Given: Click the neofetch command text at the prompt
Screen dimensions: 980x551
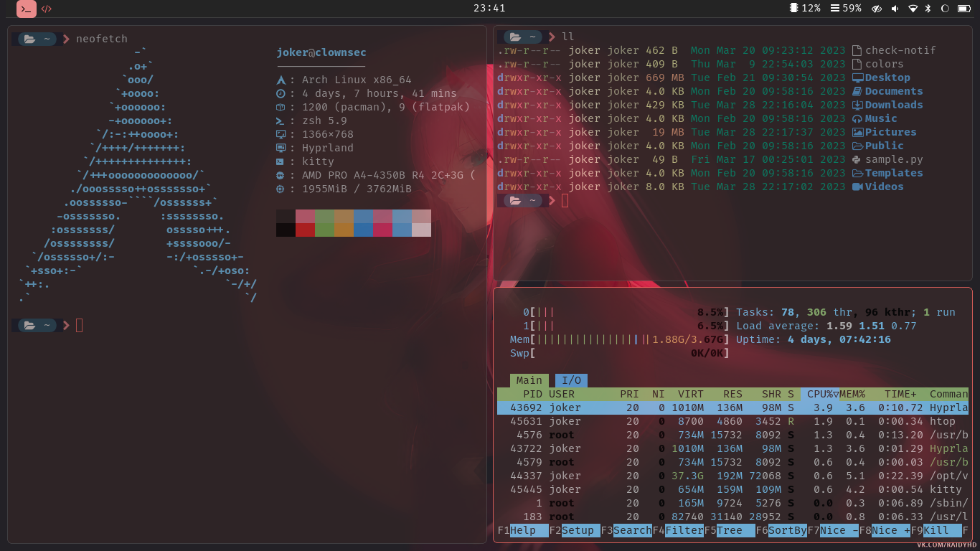Looking at the screenshot, I should (102, 39).
